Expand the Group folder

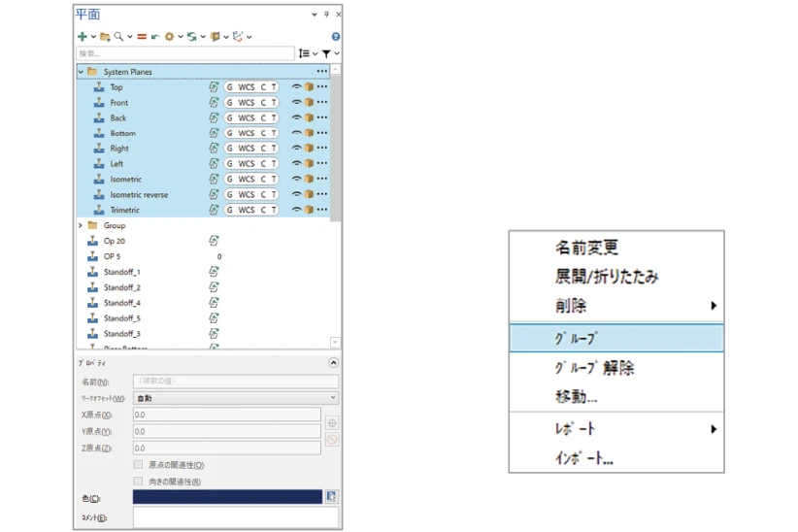(x=81, y=225)
